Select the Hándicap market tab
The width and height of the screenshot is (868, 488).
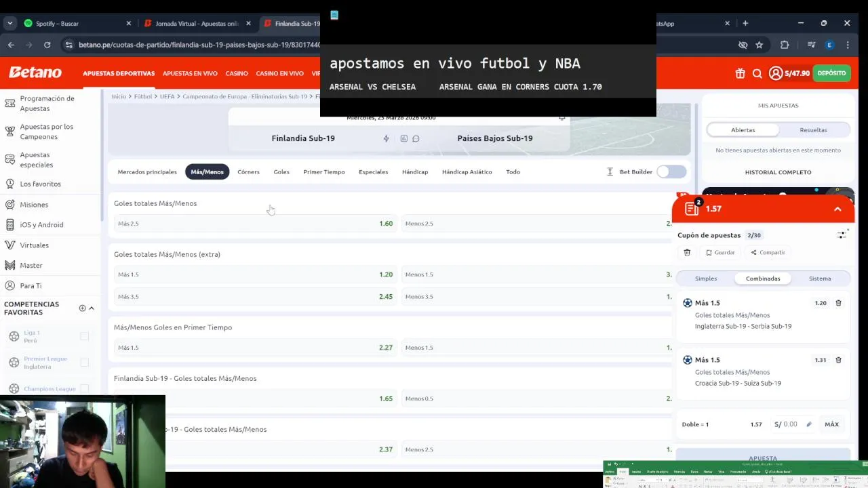point(415,172)
